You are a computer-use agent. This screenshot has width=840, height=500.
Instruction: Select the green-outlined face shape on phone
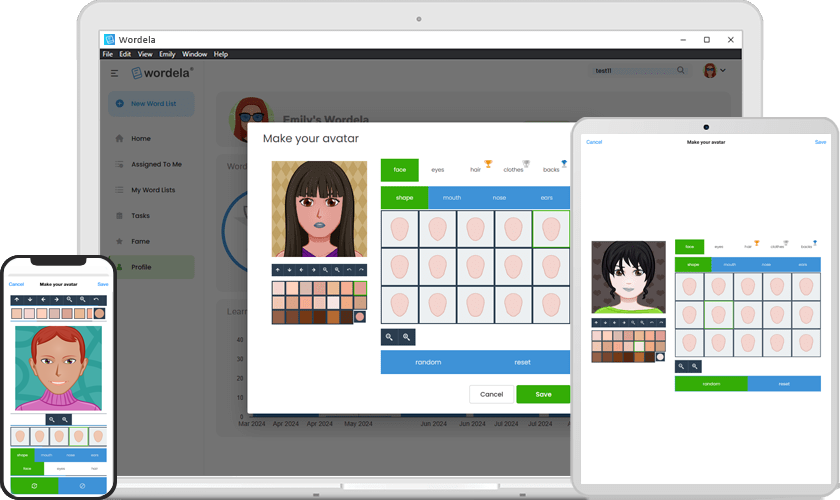[78, 436]
